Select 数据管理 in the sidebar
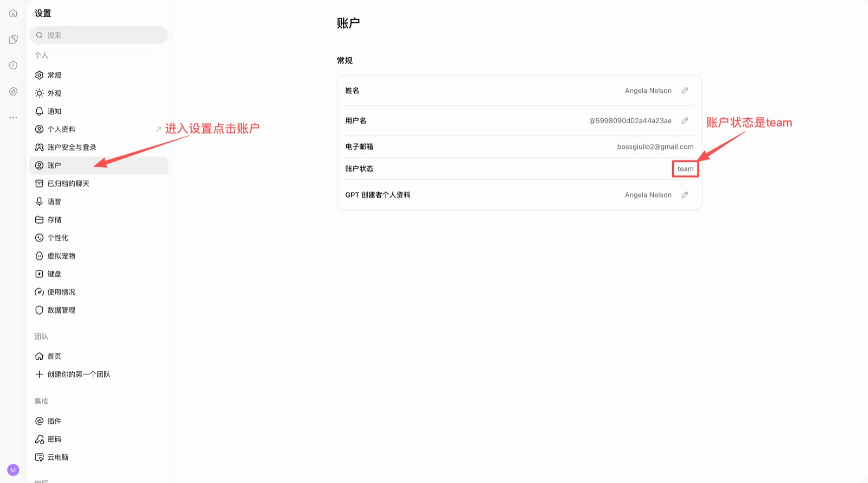This screenshot has width=868, height=483. pyautogui.click(x=99, y=310)
